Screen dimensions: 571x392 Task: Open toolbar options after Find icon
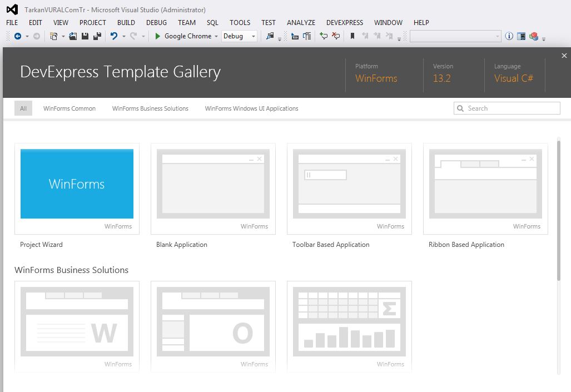(280, 38)
